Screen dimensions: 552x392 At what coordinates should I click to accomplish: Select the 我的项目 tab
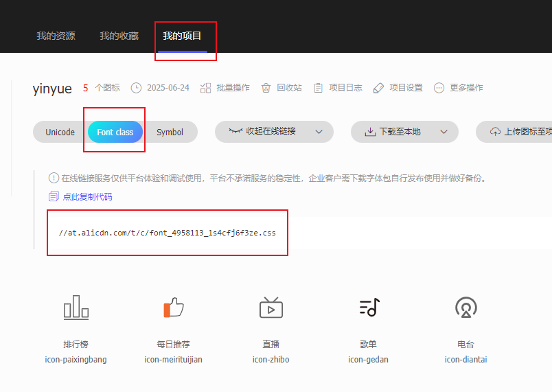(182, 36)
